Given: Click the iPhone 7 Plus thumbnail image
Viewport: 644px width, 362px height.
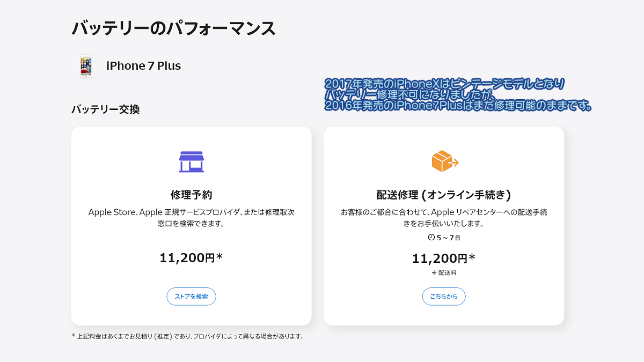Looking at the screenshot, I should 86,67.
